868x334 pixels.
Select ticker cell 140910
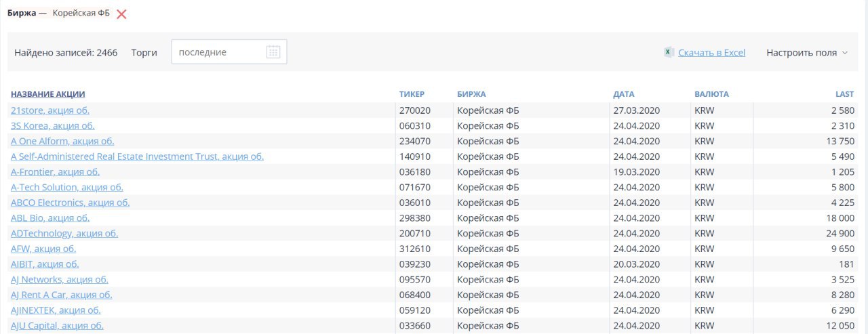click(x=415, y=156)
